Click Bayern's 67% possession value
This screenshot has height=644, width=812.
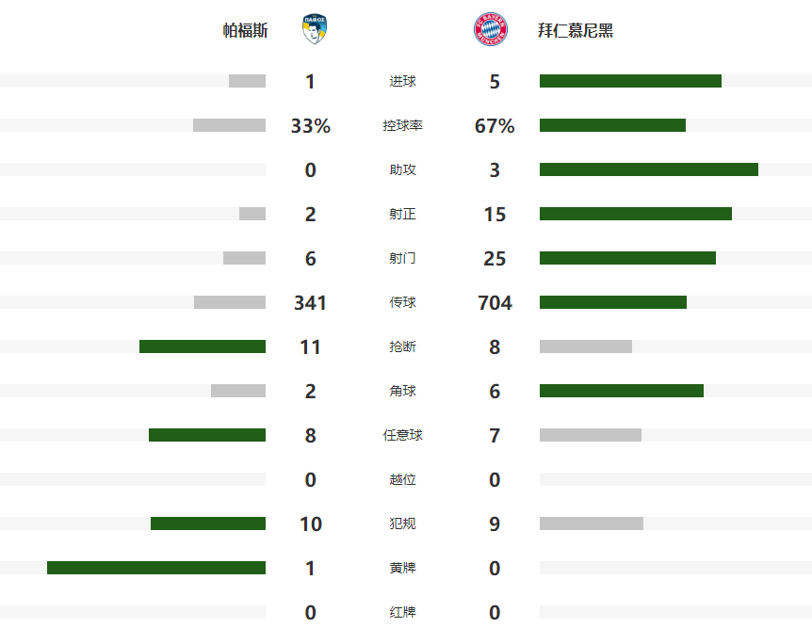pyautogui.click(x=495, y=126)
